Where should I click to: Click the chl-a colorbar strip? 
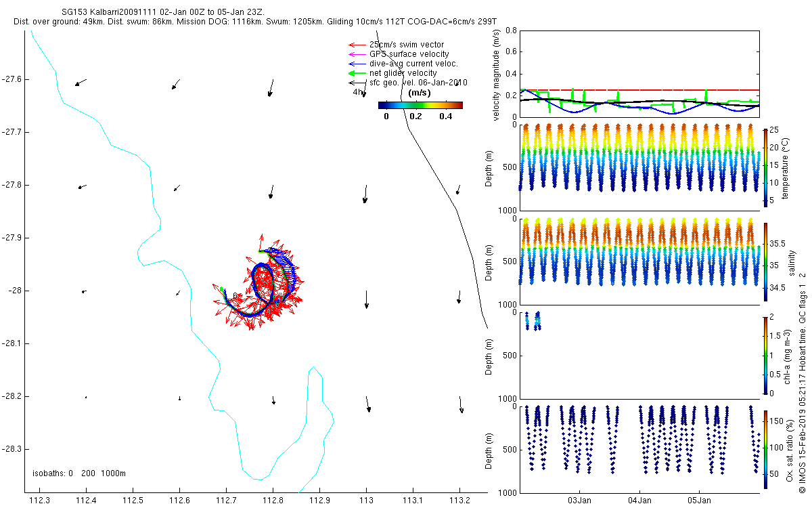765,356
